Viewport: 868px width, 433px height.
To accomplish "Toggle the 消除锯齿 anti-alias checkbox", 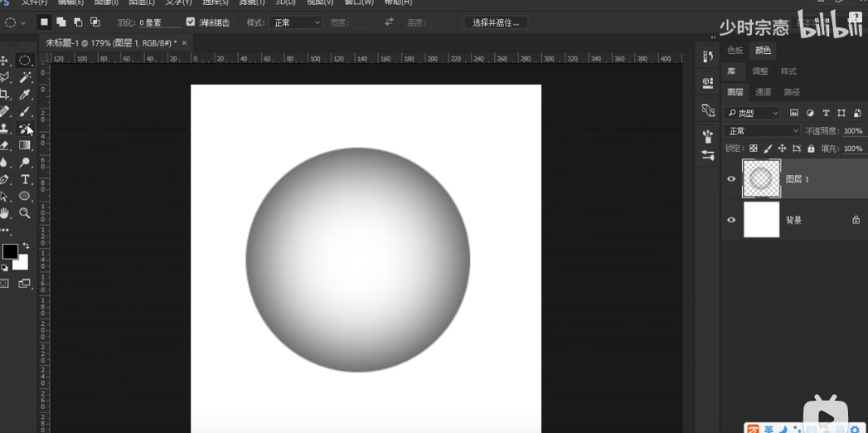I will pyautogui.click(x=191, y=22).
